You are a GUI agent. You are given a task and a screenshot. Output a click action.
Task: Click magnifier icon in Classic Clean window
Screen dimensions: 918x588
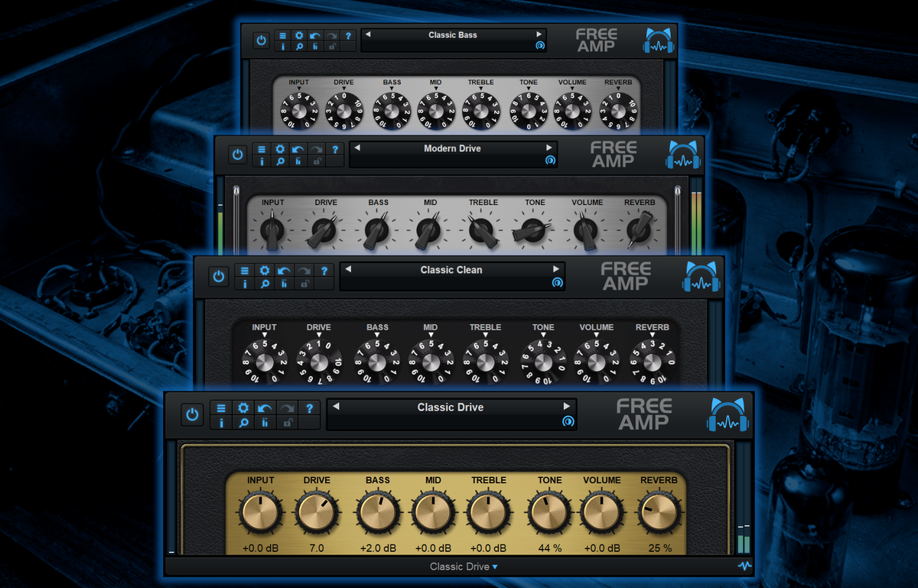(265, 284)
